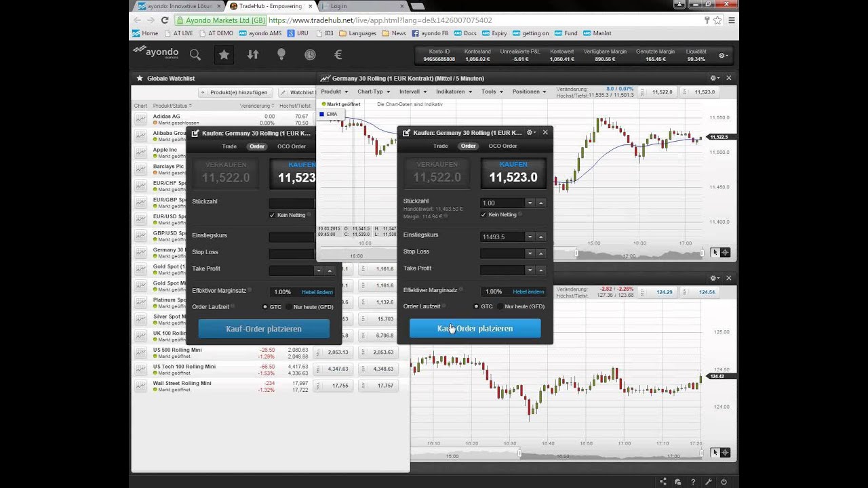Click VERKAUFEN 11,522.0 in right dialog
This screenshot has height=488, width=868.
coord(437,173)
